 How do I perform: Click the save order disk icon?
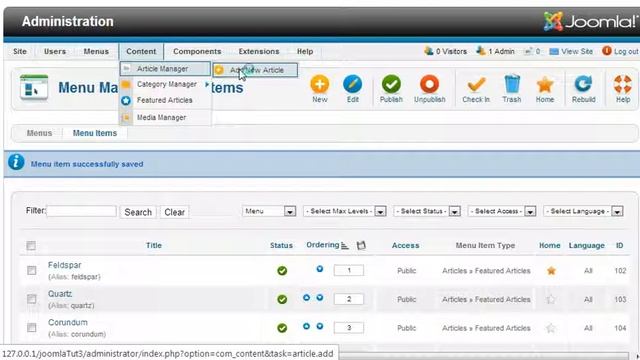click(361, 245)
